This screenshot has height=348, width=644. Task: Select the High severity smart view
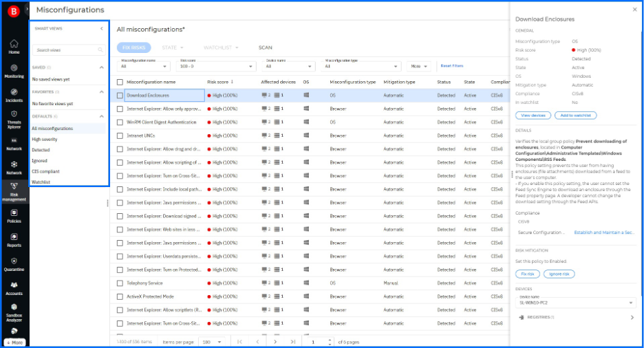pos(45,140)
